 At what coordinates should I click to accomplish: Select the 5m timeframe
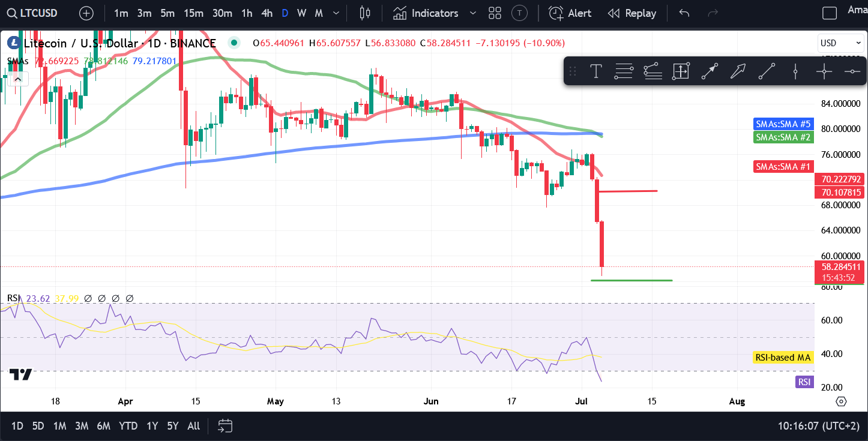167,13
